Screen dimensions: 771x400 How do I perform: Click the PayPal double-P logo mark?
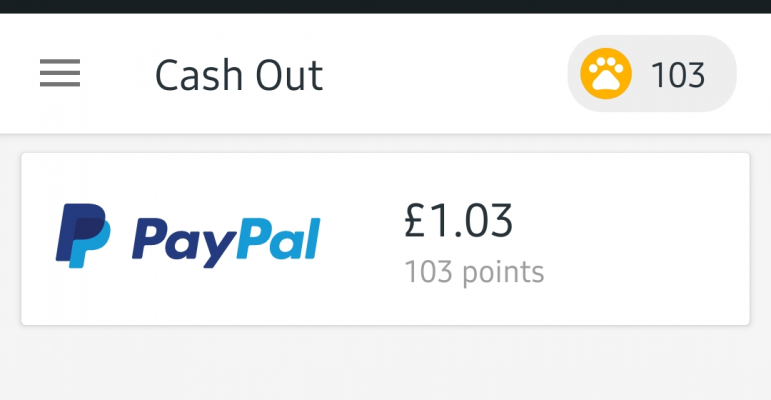pos(83,235)
